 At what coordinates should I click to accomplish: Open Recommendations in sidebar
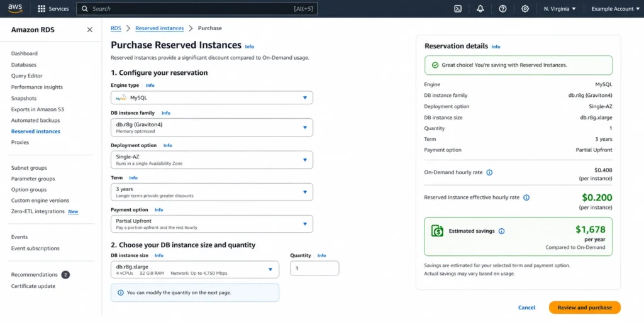tap(34, 275)
